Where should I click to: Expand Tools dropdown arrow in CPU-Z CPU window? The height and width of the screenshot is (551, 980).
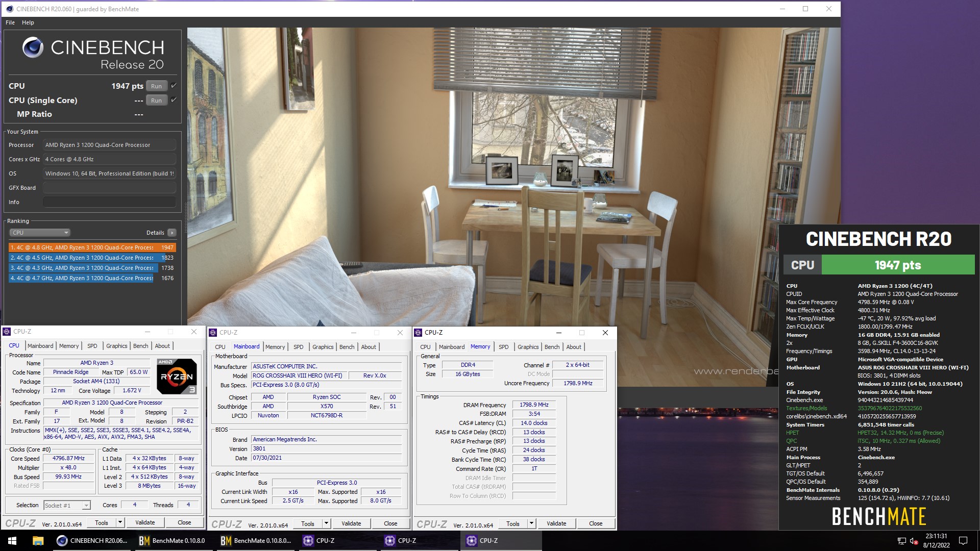(x=120, y=522)
